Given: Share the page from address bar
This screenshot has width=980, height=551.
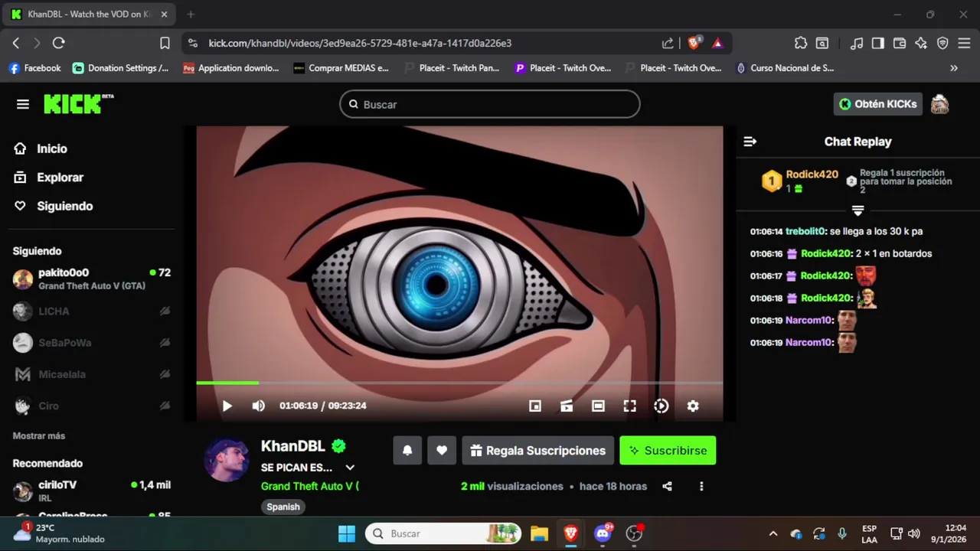Looking at the screenshot, I should click(668, 43).
